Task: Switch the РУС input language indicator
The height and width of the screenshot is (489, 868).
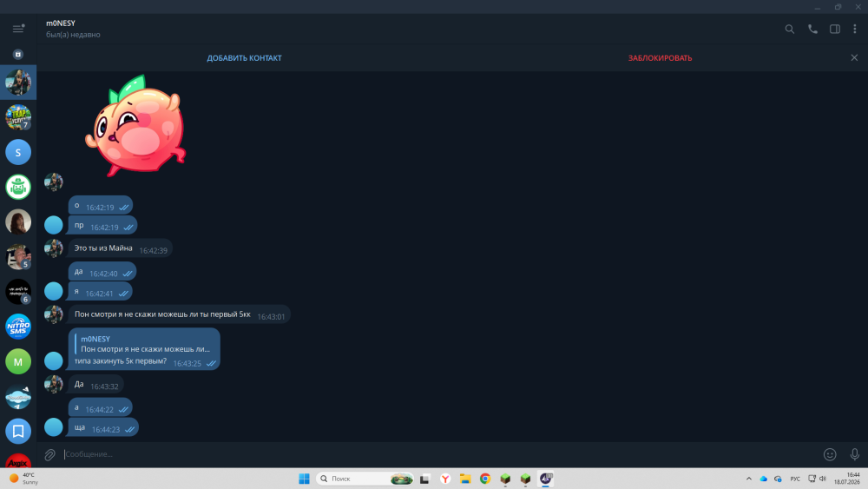Action: pos(795,479)
